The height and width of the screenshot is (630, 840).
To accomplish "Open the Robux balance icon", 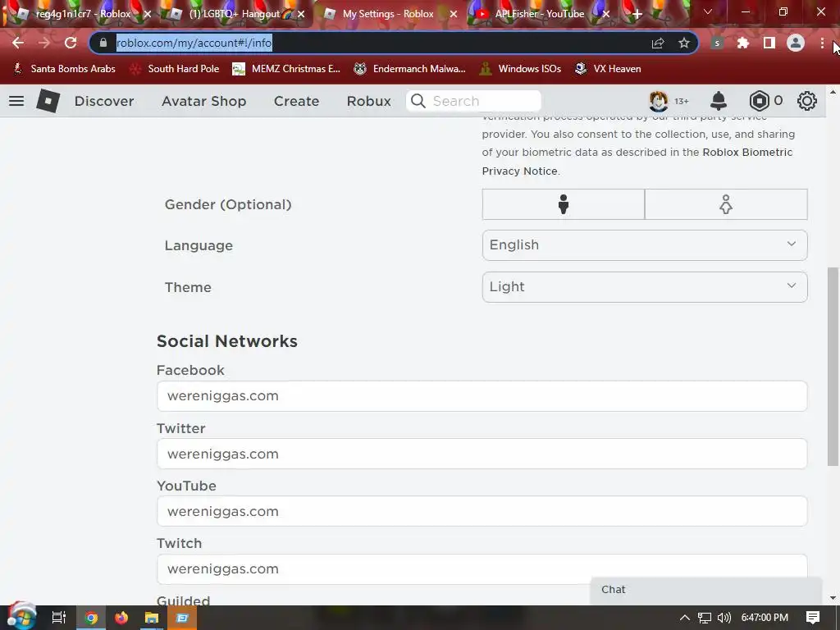I will coord(759,101).
